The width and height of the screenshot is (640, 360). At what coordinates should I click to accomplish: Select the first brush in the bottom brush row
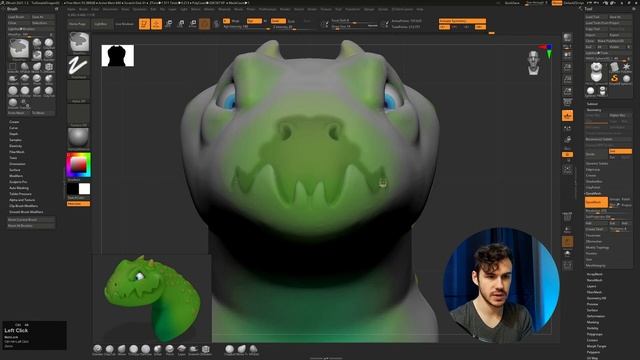[97, 349]
